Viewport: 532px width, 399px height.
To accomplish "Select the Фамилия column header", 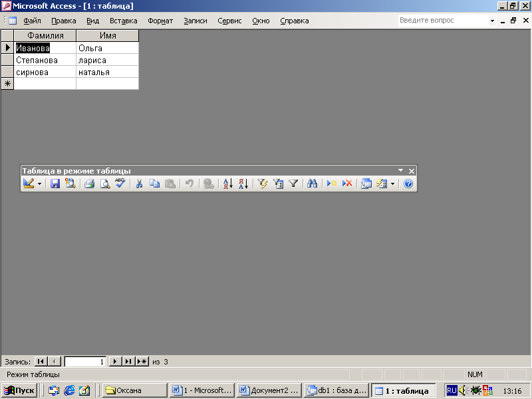I will pyautogui.click(x=45, y=36).
